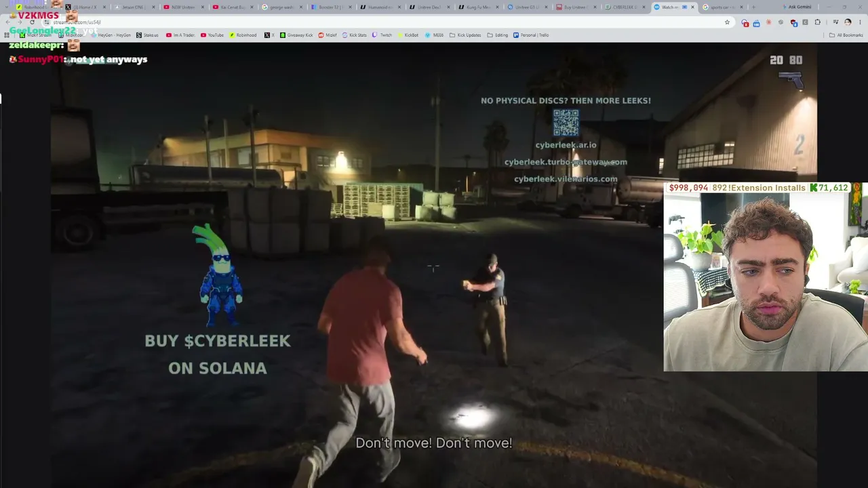Click the orange burst extension icon
This screenshot has width=868, height=488.
[x=769, y=22]
